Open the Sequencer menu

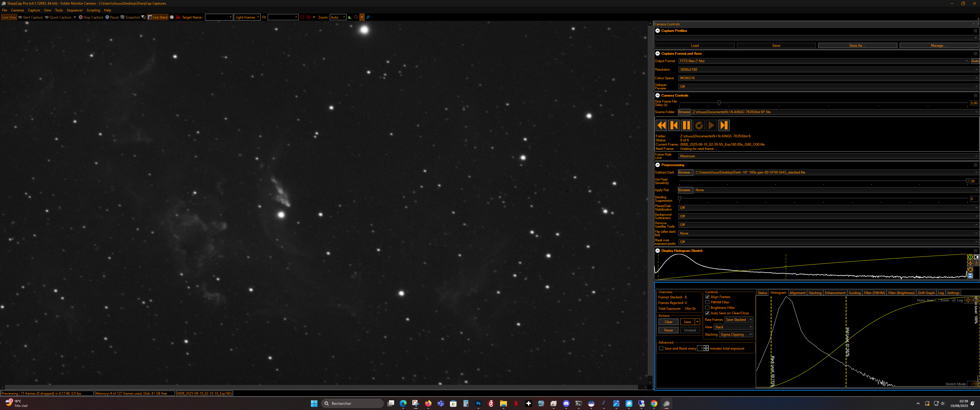coord(75,10)
